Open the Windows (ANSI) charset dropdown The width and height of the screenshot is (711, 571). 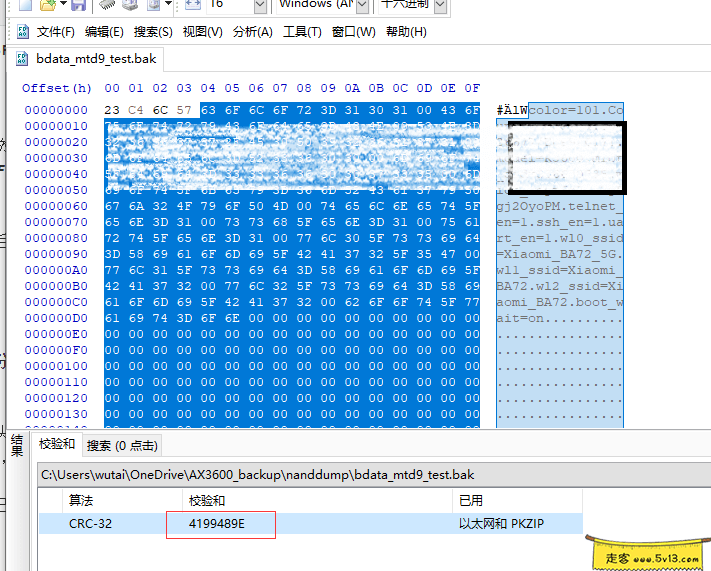(362, 5)
